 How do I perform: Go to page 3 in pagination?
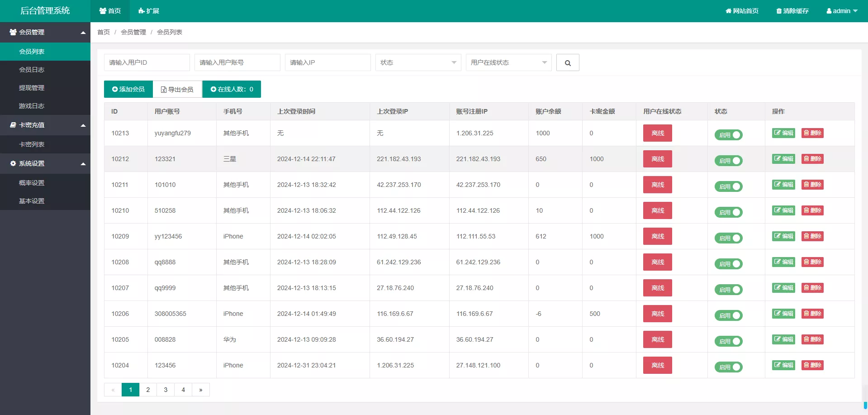pos(166,390)
